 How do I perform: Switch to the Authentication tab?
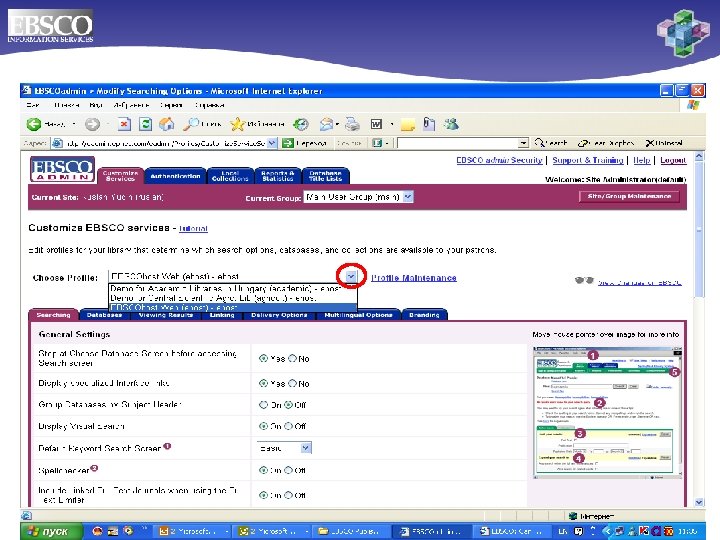point(175,176)
